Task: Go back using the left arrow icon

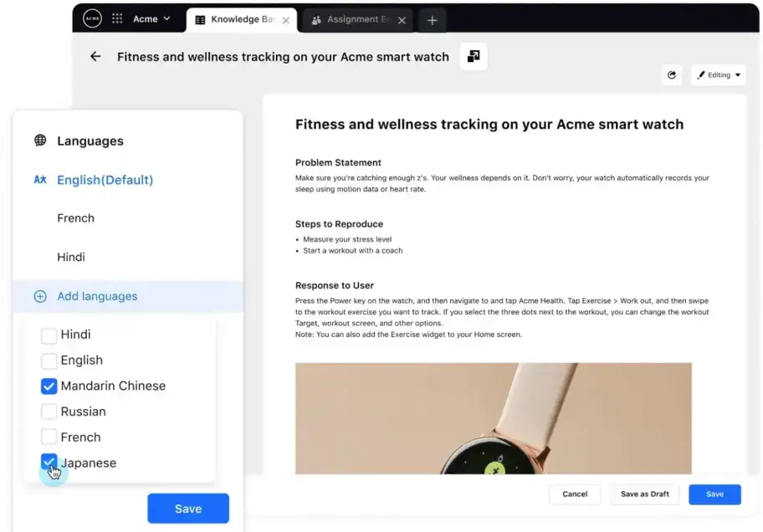Action: pyautogui.click(x=95, y=56)
